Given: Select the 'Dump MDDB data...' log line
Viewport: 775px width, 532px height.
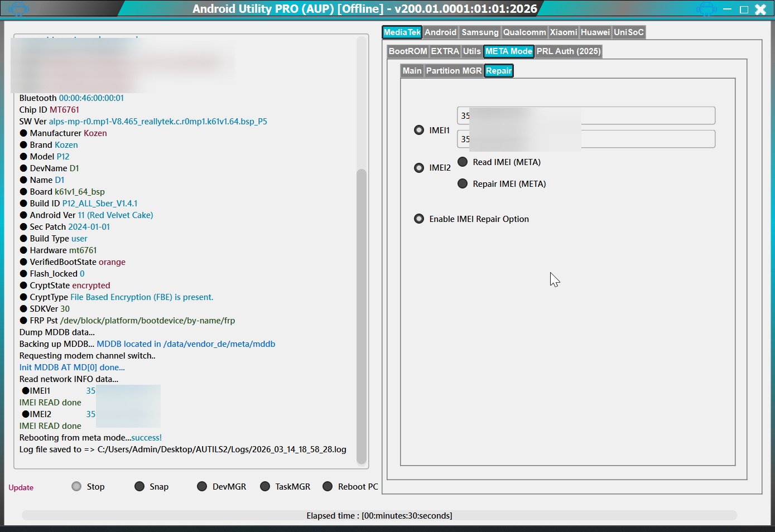Looking at the screenshot, I should 57,332.
